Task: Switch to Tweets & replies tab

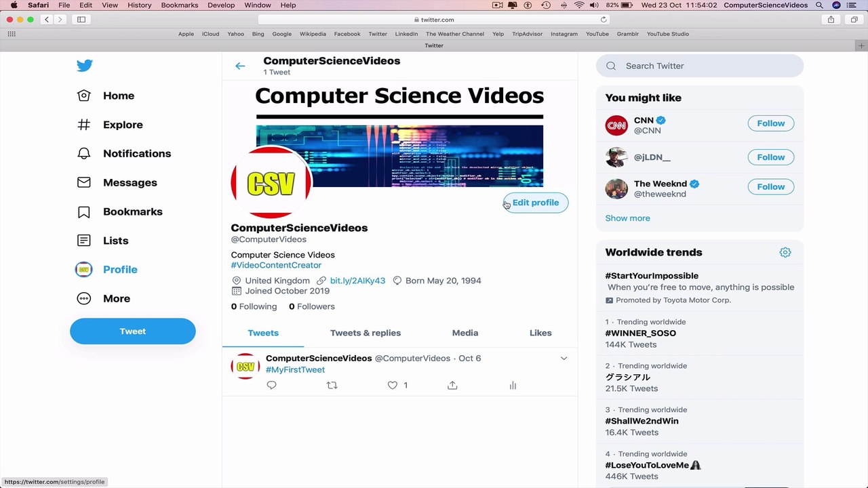Action: 366,333
